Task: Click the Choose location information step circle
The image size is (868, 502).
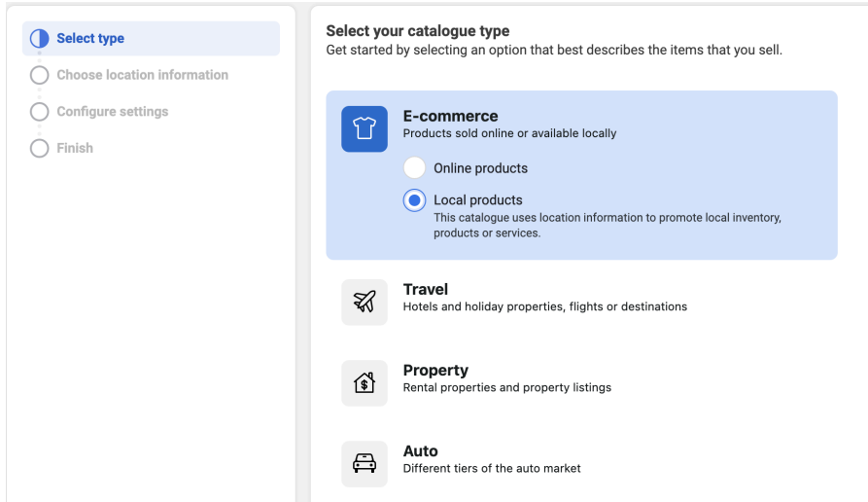Action: (39, 75)
